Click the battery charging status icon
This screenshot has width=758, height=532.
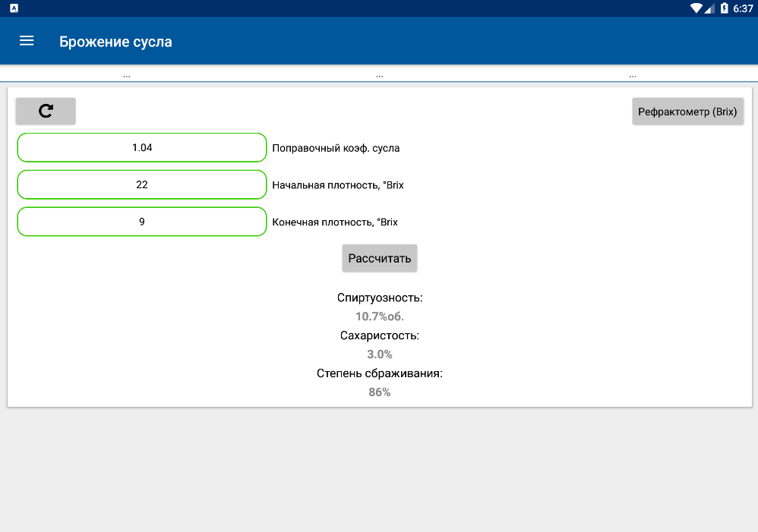pos(724,8)
